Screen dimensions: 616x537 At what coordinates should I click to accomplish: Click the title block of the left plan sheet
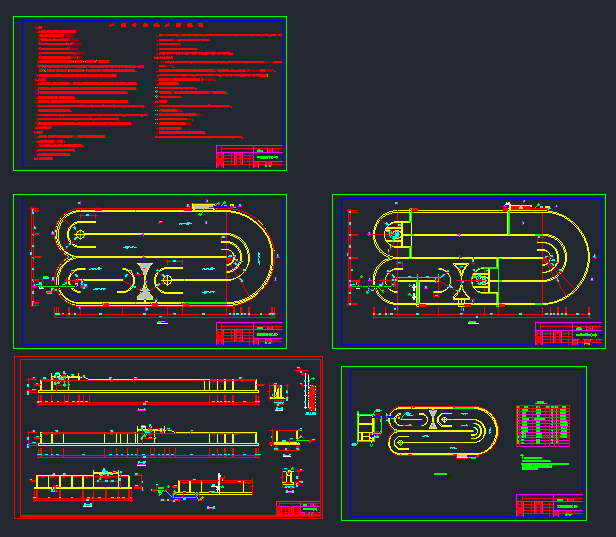(249, 334)
